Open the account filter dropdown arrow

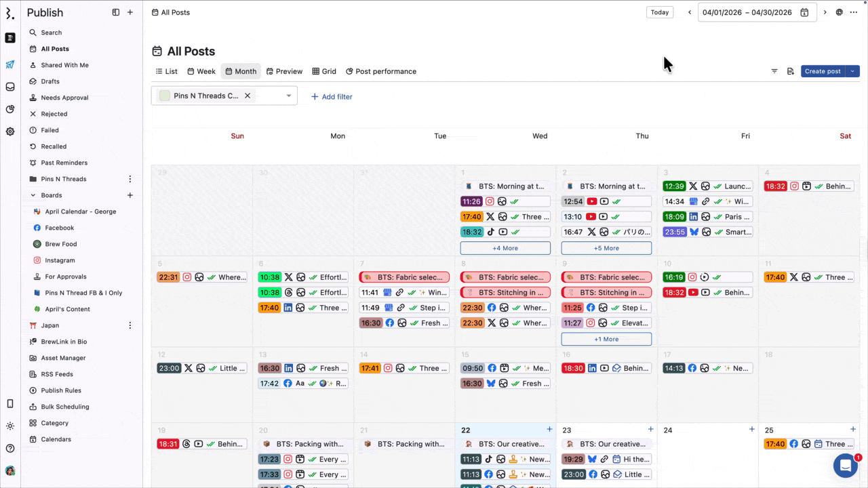[289, 96]
